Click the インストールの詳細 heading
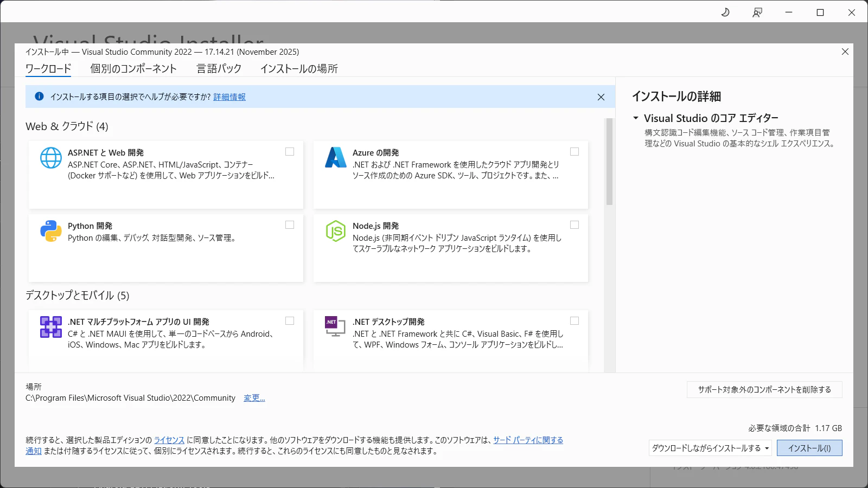Screen dimensions: 868x488 click(676, 97)
